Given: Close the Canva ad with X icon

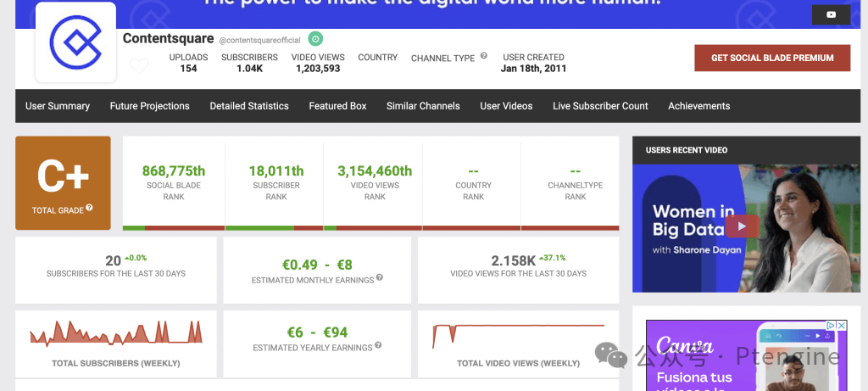Looking at the screenshot, I should 842,326.
